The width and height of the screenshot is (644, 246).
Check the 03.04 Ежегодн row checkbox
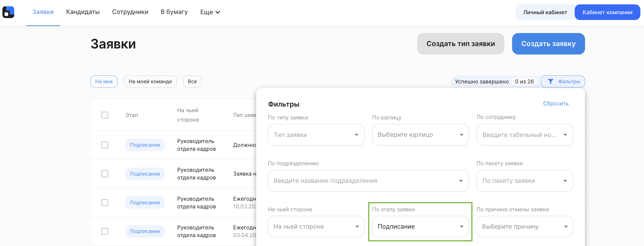coord(105,231)
